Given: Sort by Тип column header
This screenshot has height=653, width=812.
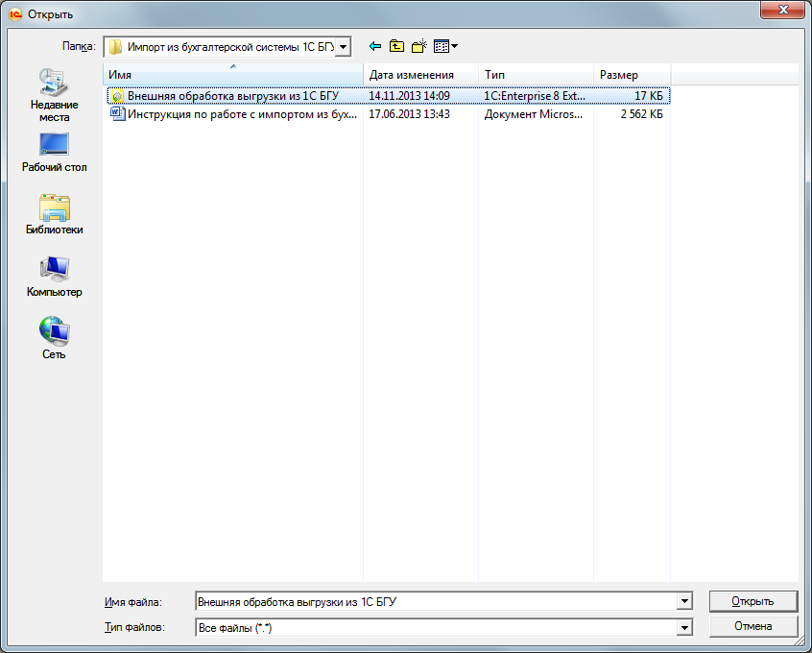Looking at the screenshot, I should [535, 75].
